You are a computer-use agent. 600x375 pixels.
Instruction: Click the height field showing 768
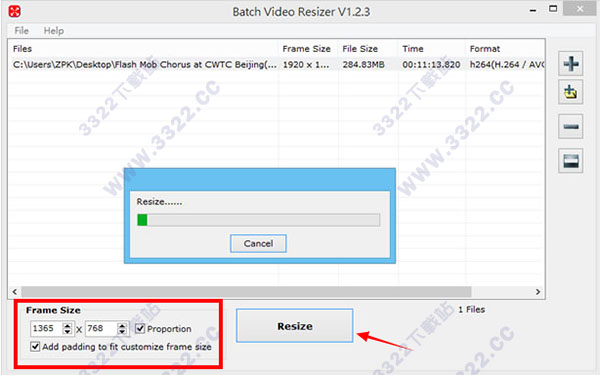click(x=101, y=328)
